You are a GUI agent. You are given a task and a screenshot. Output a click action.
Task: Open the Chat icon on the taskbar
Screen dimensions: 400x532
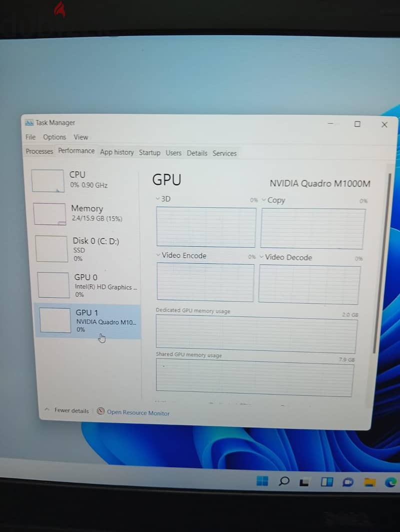pos(348,482)
